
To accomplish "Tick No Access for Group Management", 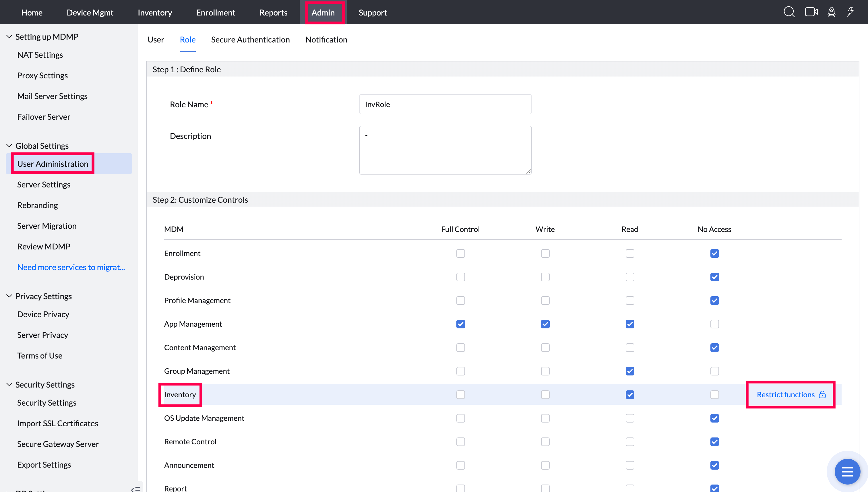I will 714,371.
